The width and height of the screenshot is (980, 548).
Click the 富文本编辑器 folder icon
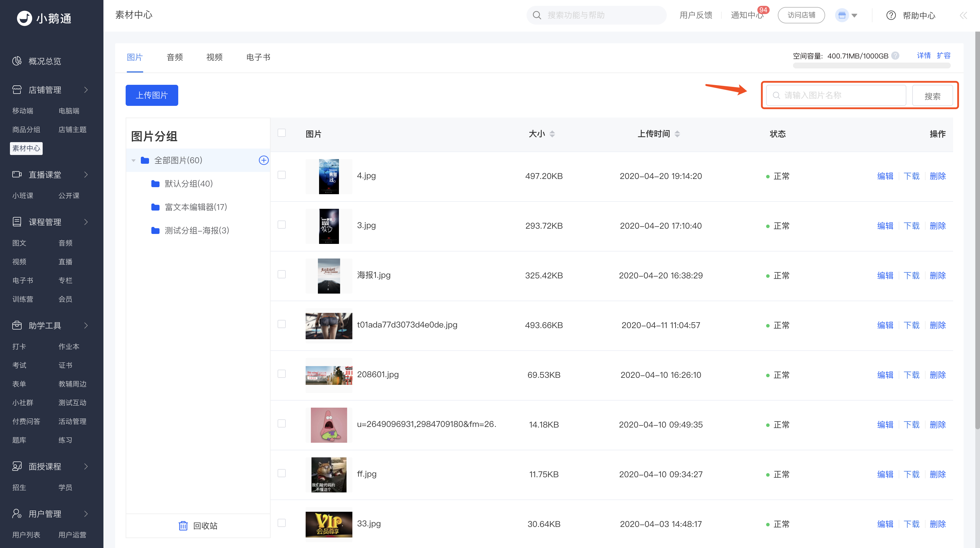tap(155, 207)
